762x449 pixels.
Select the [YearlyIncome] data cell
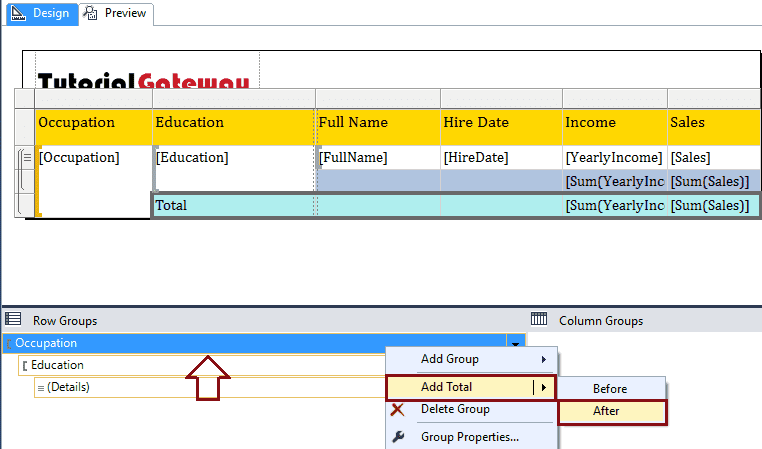click(x=615, y=157)
